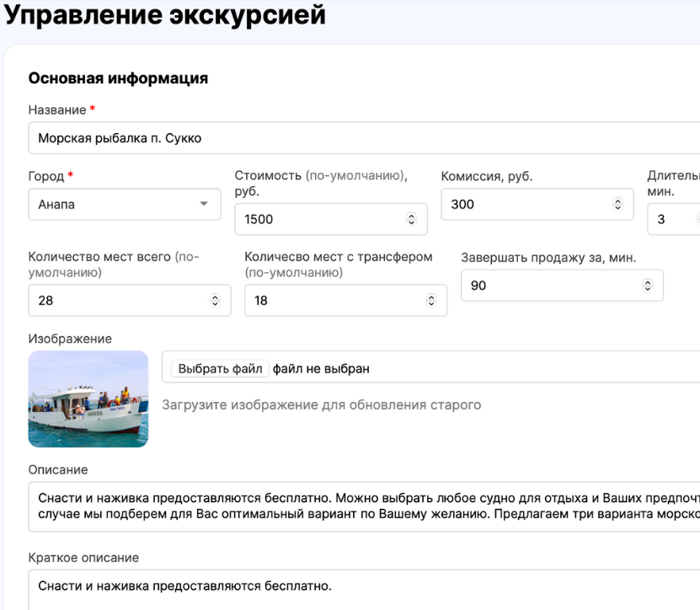700x610 pixels.
Task: Click the Завершать продажу за field
Action: pos(551,286)
